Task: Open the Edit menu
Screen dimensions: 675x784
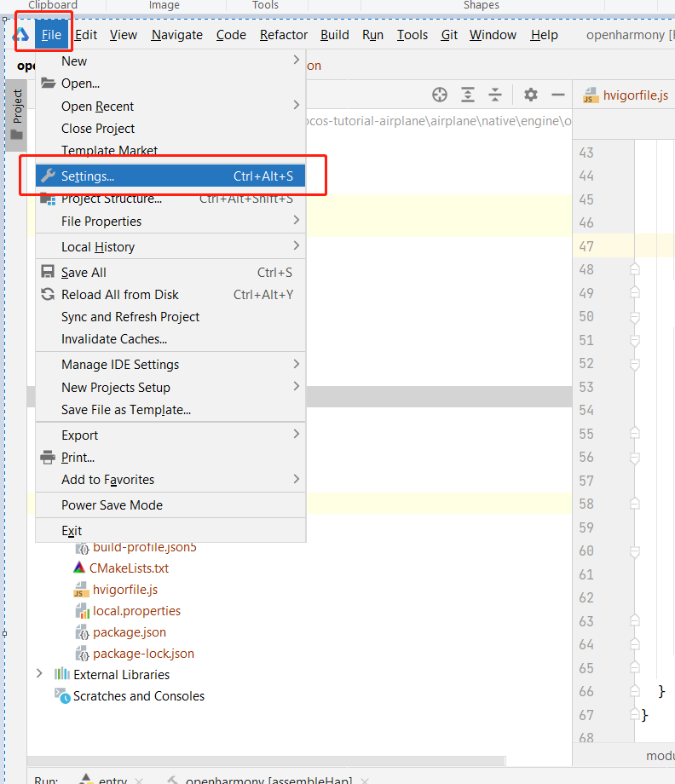Action: (x=86, y=34)
